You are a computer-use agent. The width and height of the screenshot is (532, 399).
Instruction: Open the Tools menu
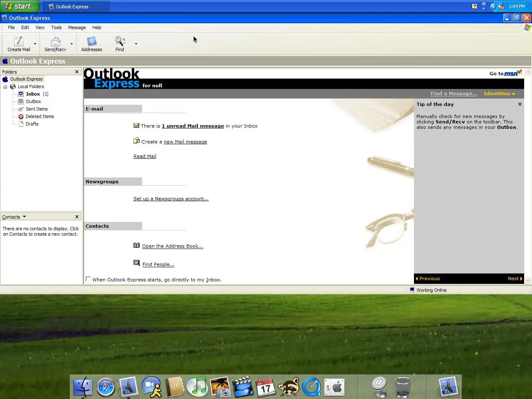pyautogui.click(x=57, y=27)
